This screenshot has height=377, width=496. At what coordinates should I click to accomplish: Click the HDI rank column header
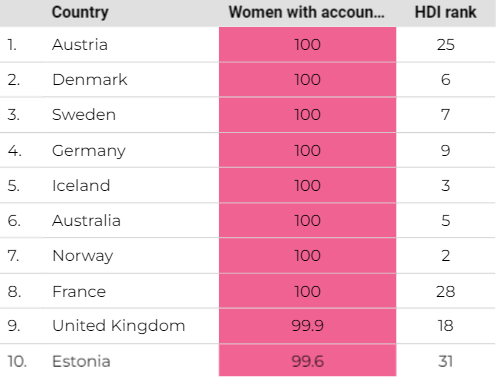click(445, 12)
